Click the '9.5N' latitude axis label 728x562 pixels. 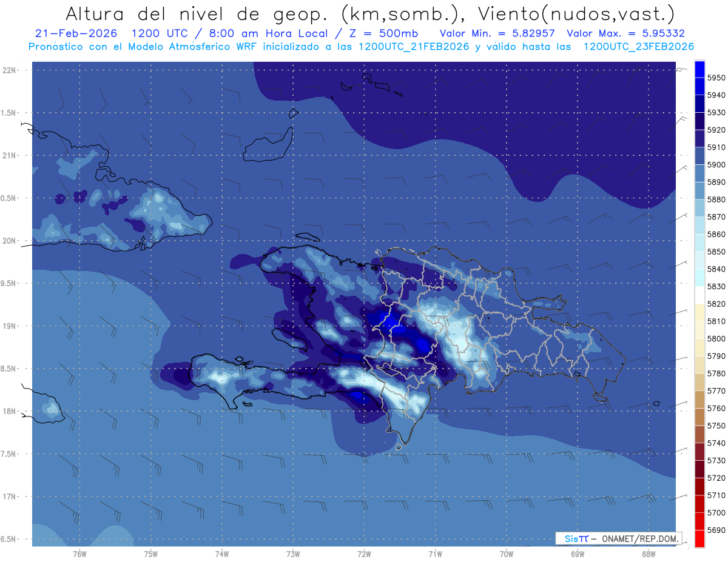click(9, 283)
